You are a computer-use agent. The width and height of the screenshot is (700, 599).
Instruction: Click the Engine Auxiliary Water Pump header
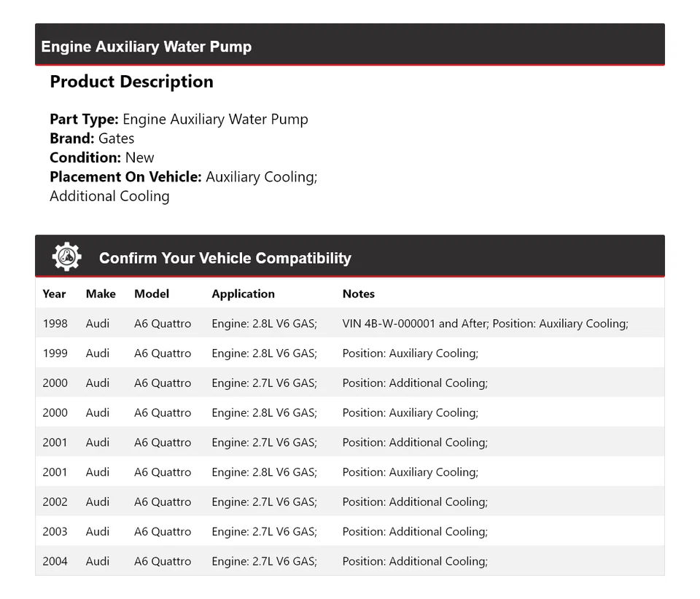pyautogui.click(x=146, y=47)
